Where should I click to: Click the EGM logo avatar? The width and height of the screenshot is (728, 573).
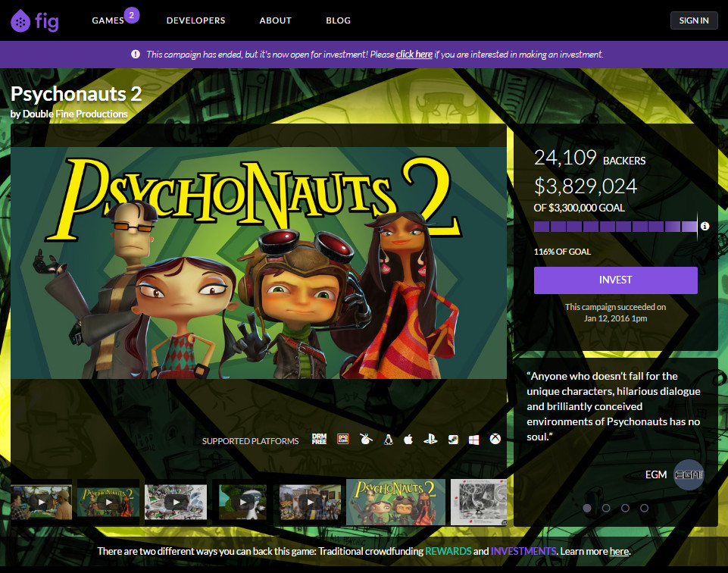689,474
